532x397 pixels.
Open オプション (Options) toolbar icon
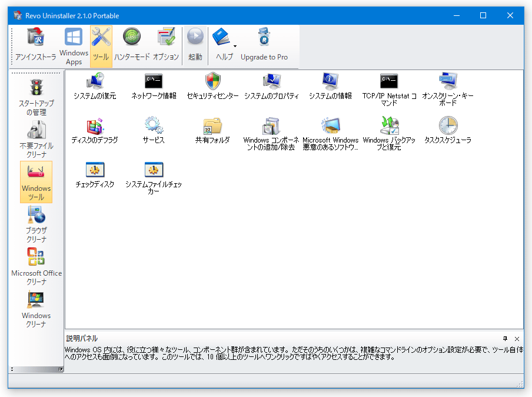(x=165, y=45)
